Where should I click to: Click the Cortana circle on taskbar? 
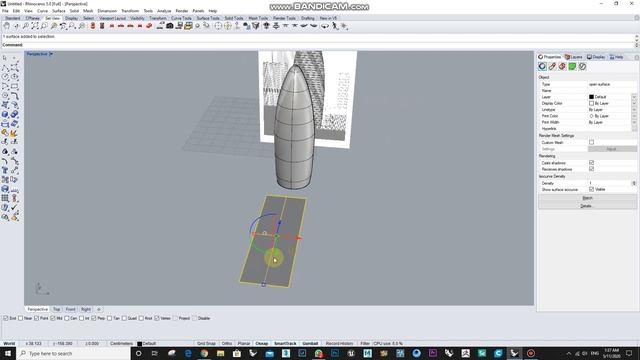coord(138,353)
